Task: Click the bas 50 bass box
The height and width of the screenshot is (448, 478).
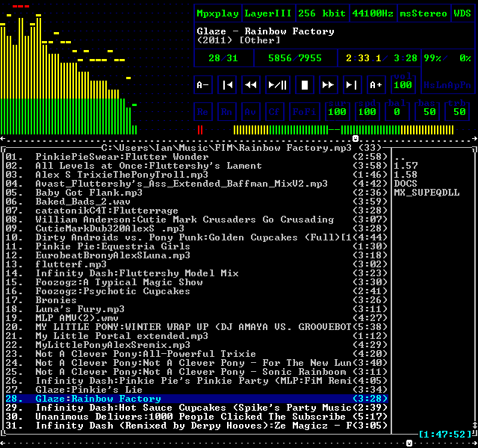Action: 426,111
